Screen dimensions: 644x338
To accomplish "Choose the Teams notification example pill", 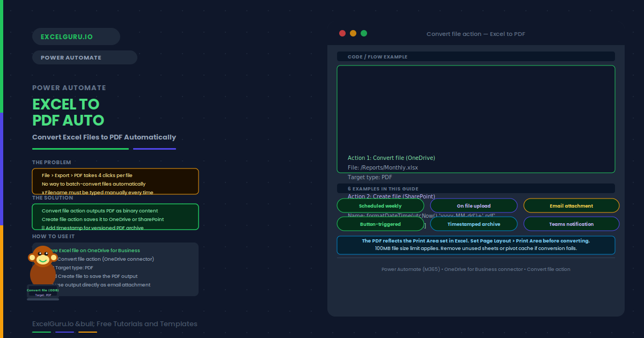I will click(x=572, y=224).
